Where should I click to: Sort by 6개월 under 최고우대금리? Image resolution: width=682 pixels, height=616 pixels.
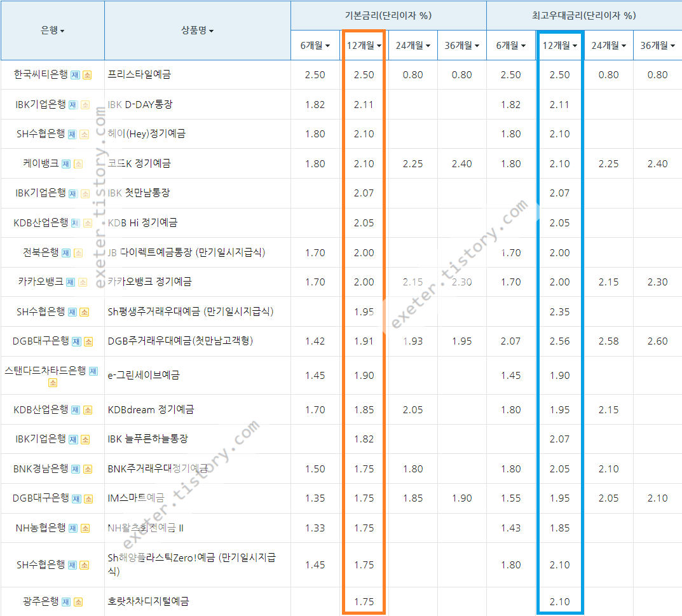click(510, 45)
